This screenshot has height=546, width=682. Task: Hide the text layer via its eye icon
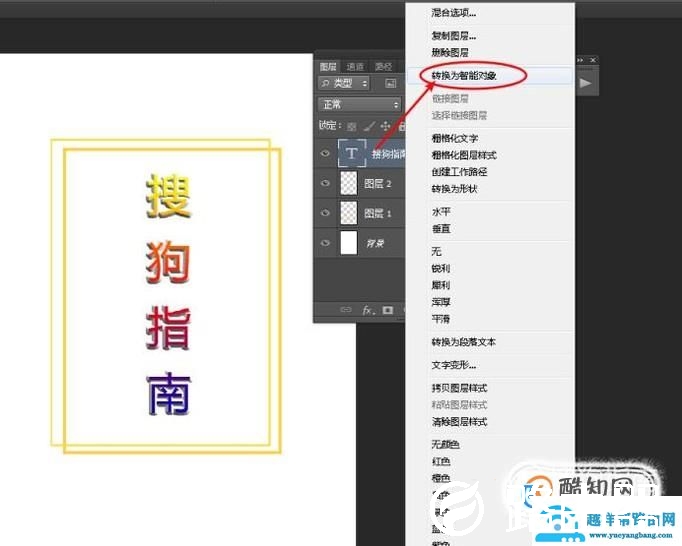click(325, 153)
